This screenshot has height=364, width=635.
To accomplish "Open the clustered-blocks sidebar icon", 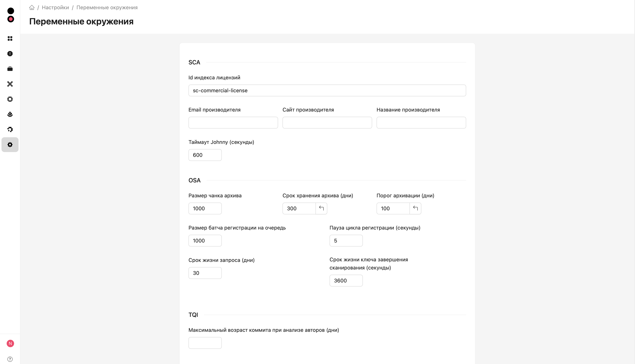I will pyautogui.click(x=10, y=114).
